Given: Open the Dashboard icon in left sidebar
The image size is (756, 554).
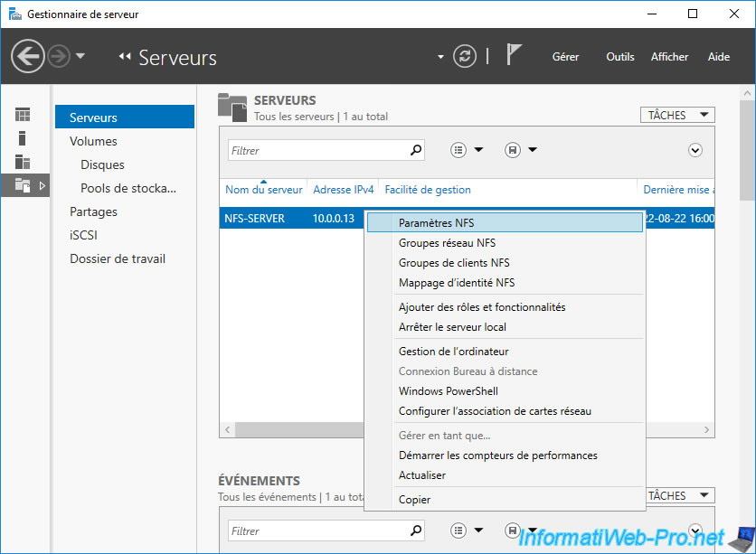Looking at the screenshot, I should pos(23,115).
